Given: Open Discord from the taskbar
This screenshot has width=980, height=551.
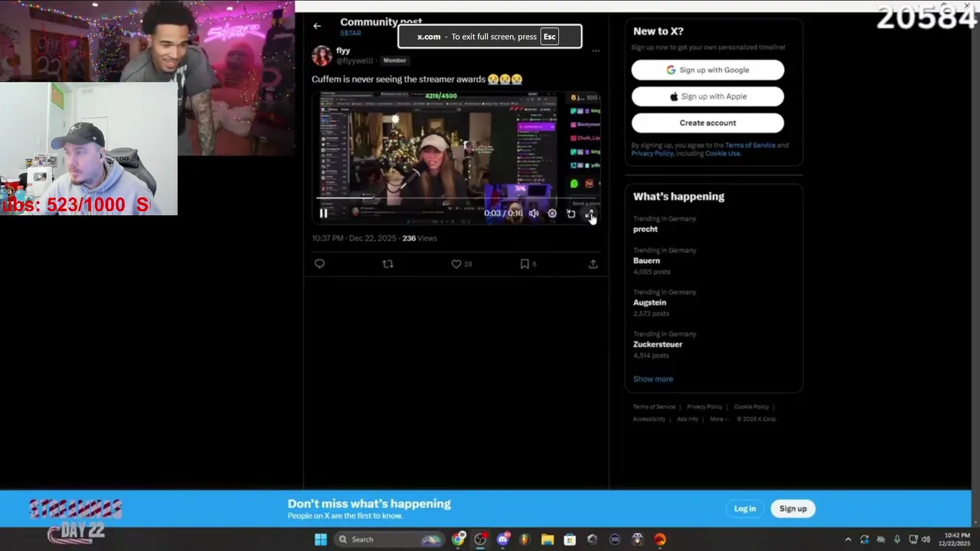Looking at the screenshot, I should [x=503, y=540].
